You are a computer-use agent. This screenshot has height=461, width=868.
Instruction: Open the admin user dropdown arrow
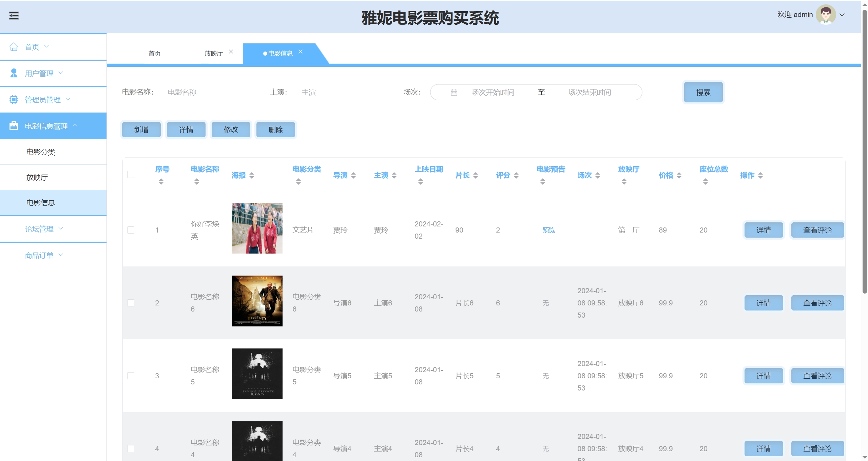(842, 15)
